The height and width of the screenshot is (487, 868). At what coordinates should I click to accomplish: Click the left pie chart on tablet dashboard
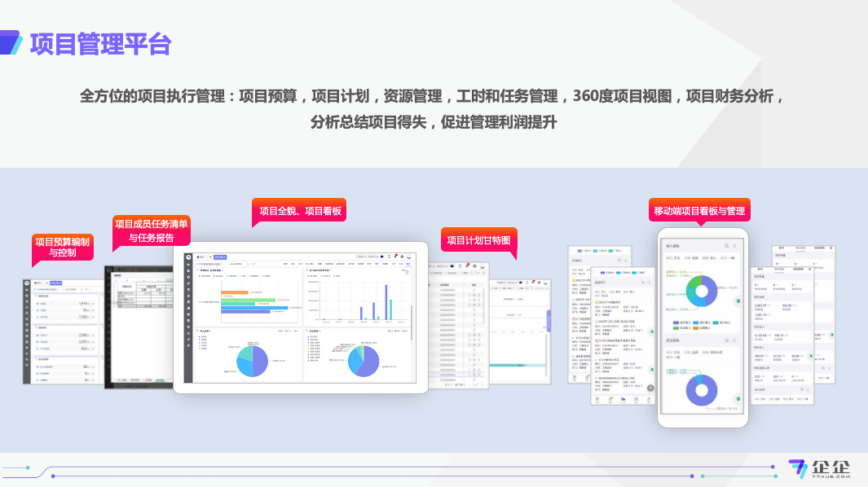click(x=252, y=361)
